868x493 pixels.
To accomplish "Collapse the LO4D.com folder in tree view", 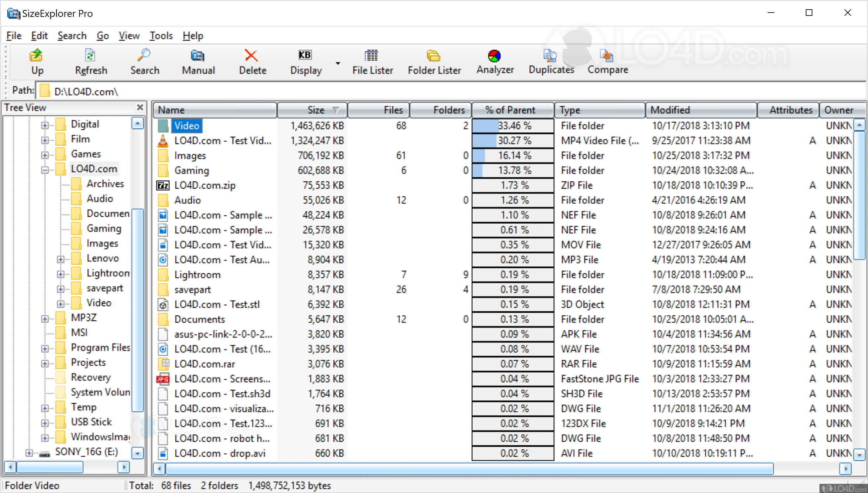I will tap(45, 170).
